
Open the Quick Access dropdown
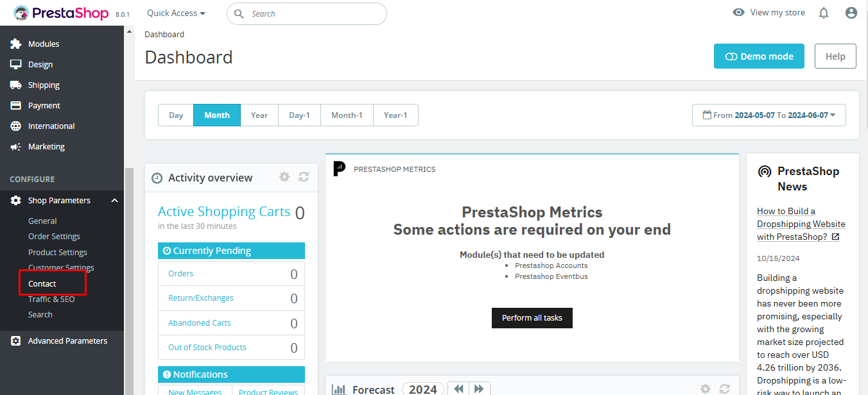(x=176, y=13)
